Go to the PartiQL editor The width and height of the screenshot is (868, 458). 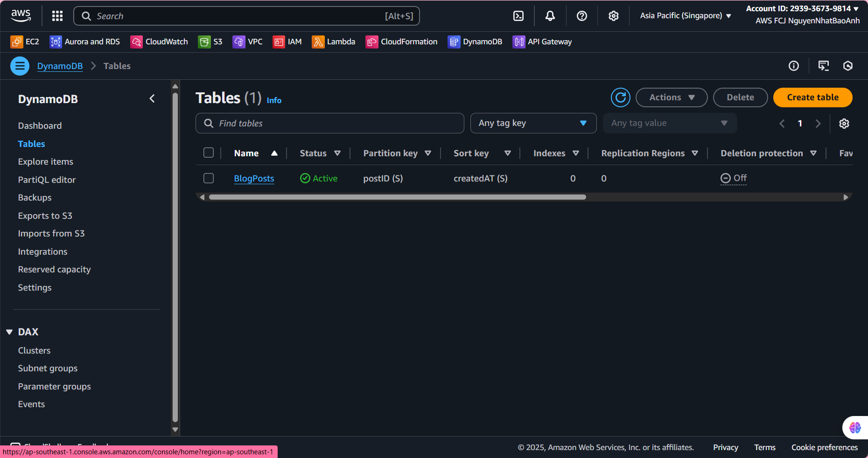click(47, 180)
